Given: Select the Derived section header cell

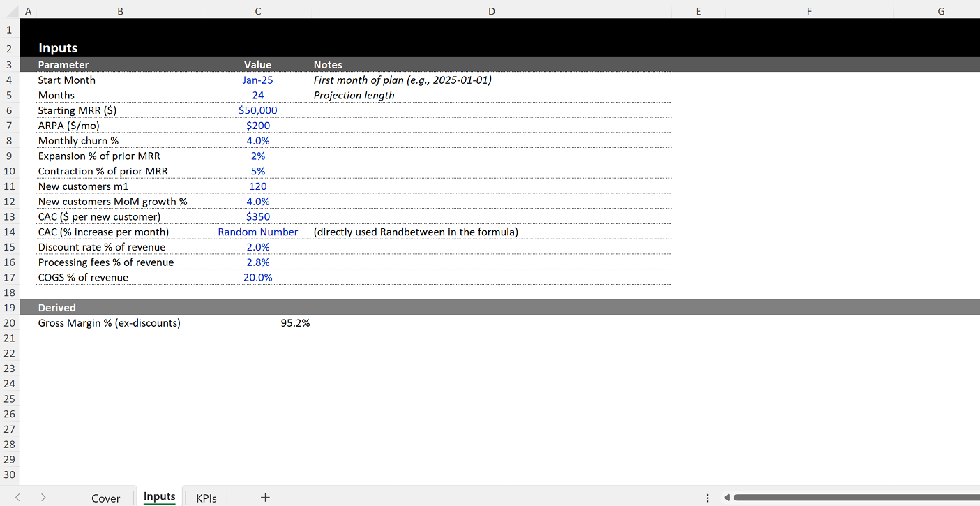Looking at the screenshot, I should (56, 307).
